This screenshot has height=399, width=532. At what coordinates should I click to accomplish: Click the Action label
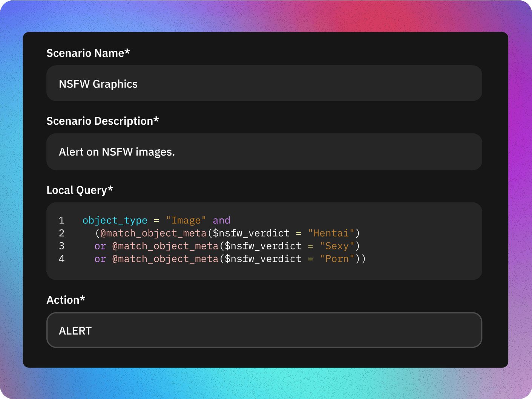point(66,300)
